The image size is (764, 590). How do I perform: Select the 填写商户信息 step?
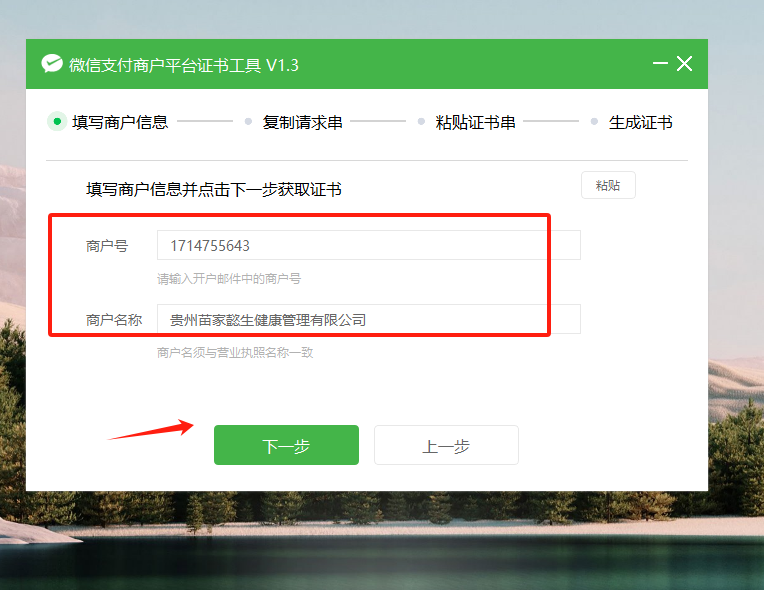[x=120, y=122]
